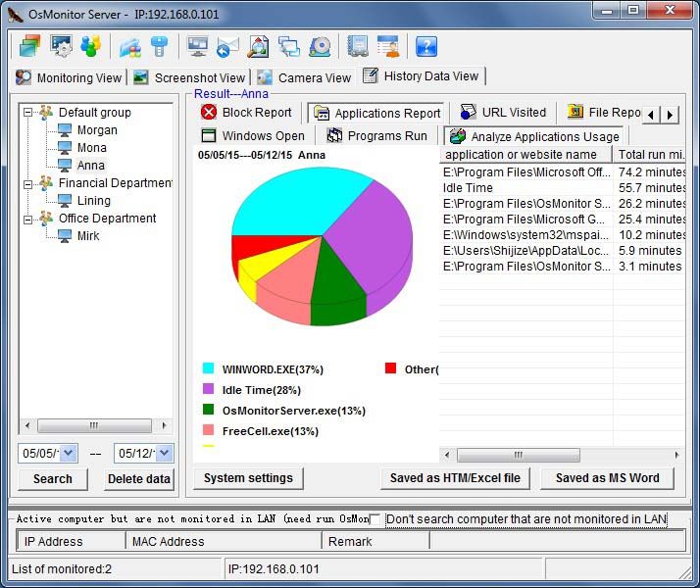Open the URL Visited tab

(503, 113)
